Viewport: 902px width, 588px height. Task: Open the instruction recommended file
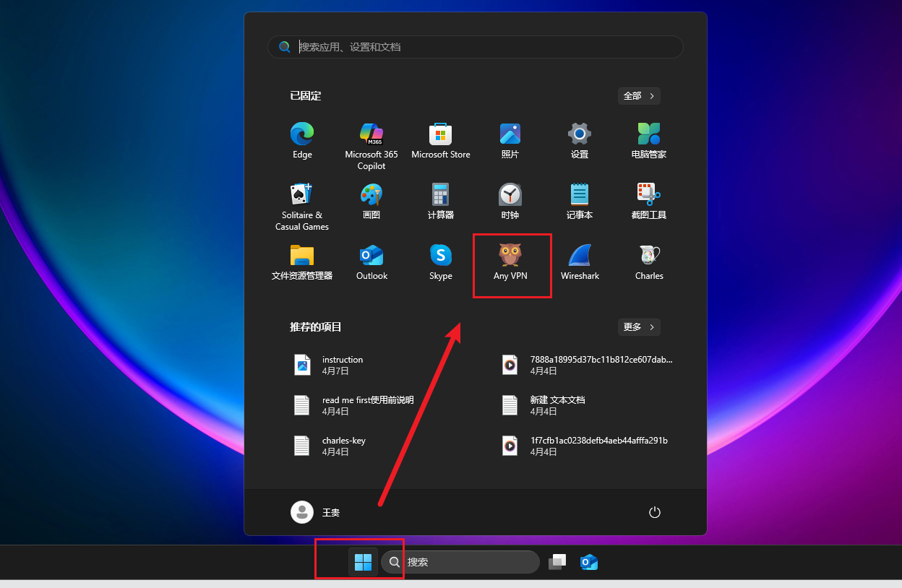pyautogui.click(x=343, y=365)
